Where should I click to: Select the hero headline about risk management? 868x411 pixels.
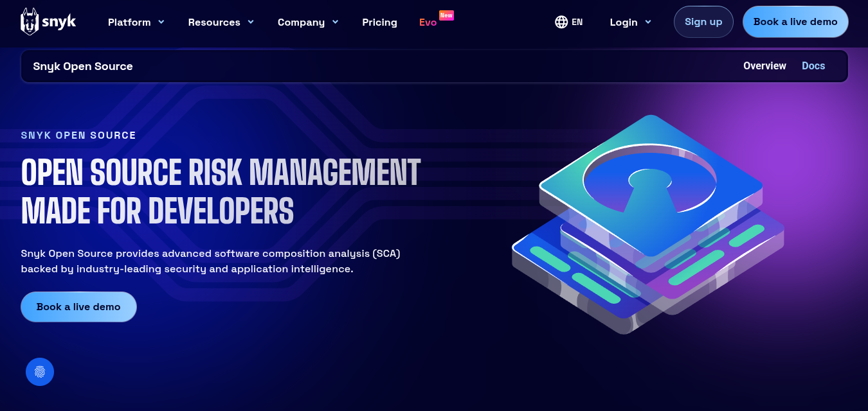click(221, 191)
